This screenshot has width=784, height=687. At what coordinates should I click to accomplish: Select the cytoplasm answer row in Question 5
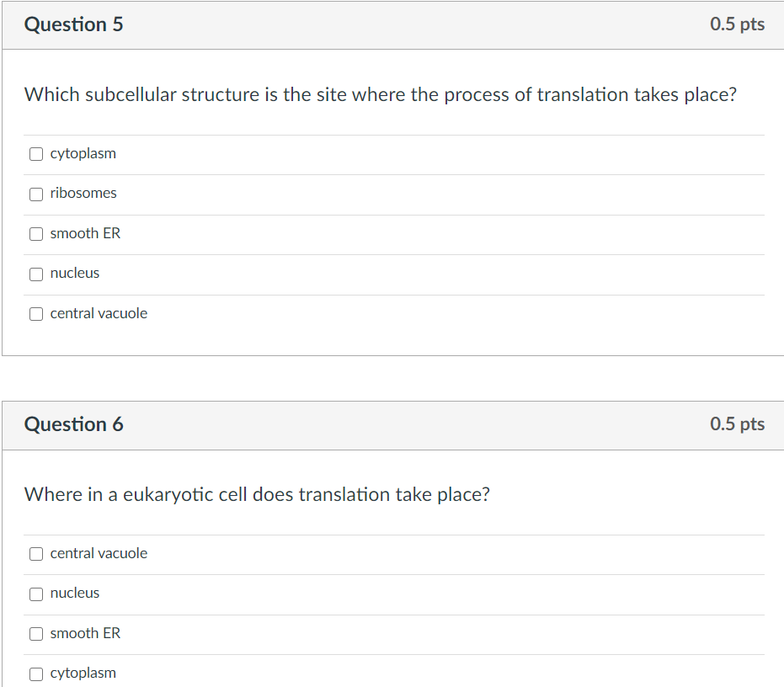[x=83, y=153]
